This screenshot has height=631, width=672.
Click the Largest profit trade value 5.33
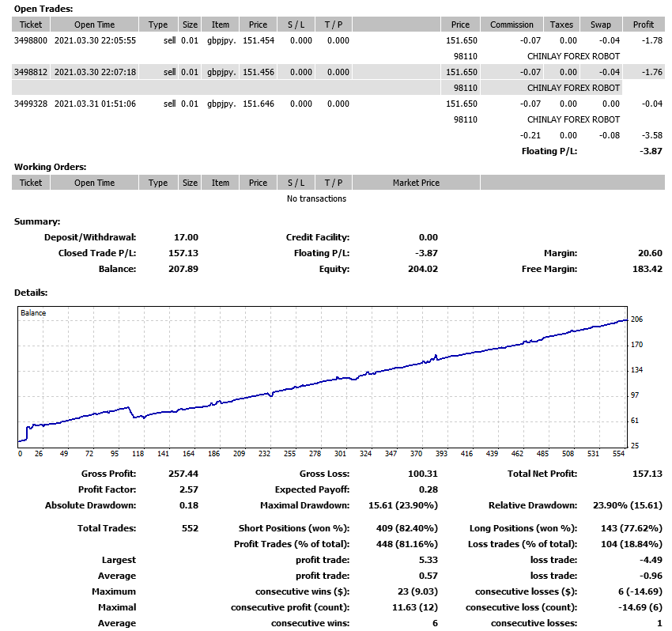pos(428,560)
